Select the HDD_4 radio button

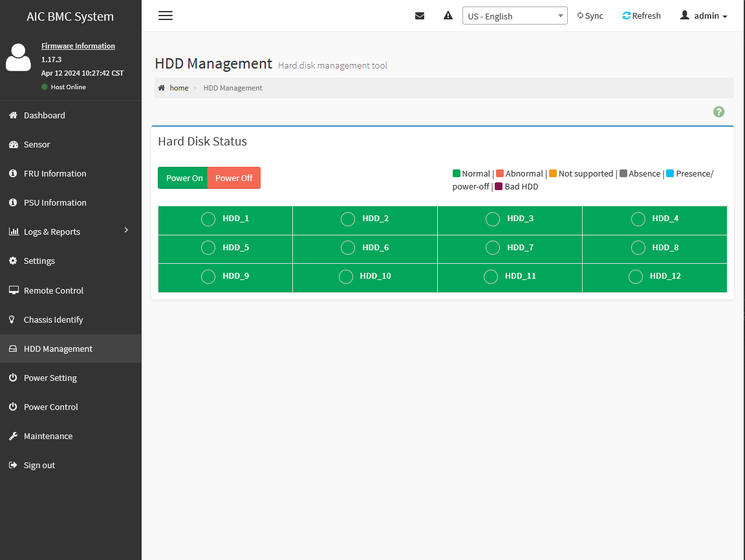[x=638, y=219]
